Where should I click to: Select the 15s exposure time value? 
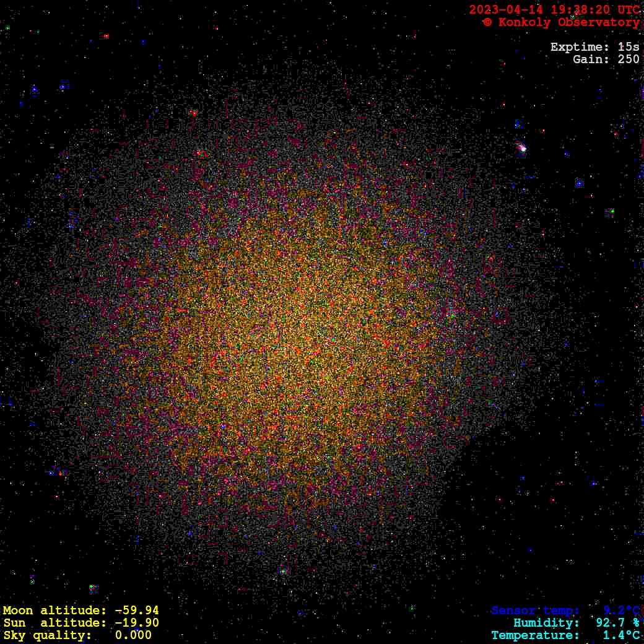point(629,47)
